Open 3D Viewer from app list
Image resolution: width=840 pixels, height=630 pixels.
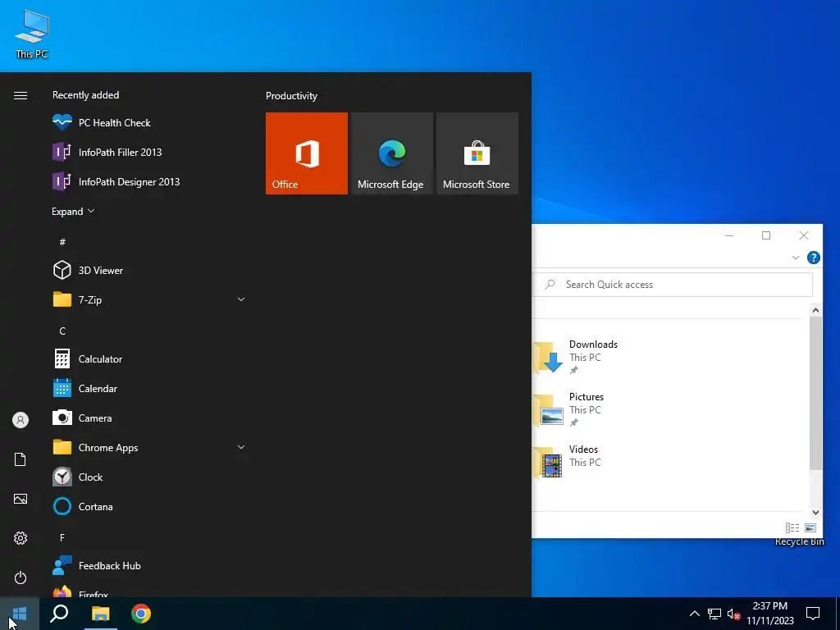click(149, 271)
